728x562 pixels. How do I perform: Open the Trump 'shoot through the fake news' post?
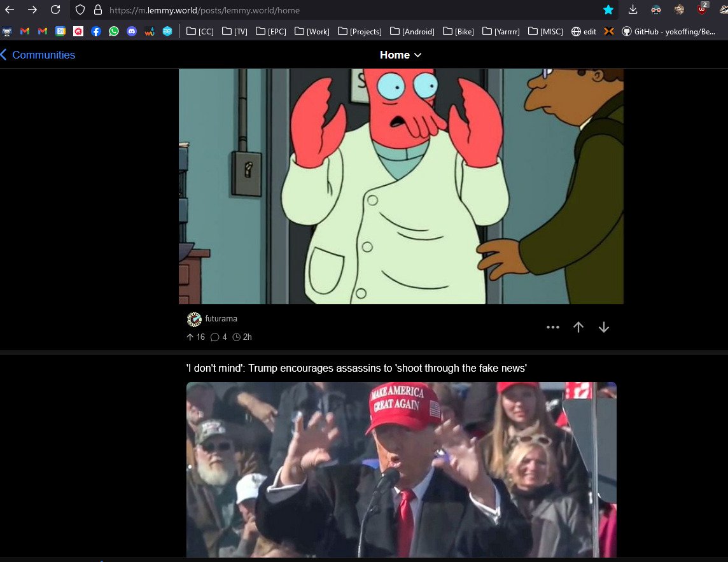point(356,368)
